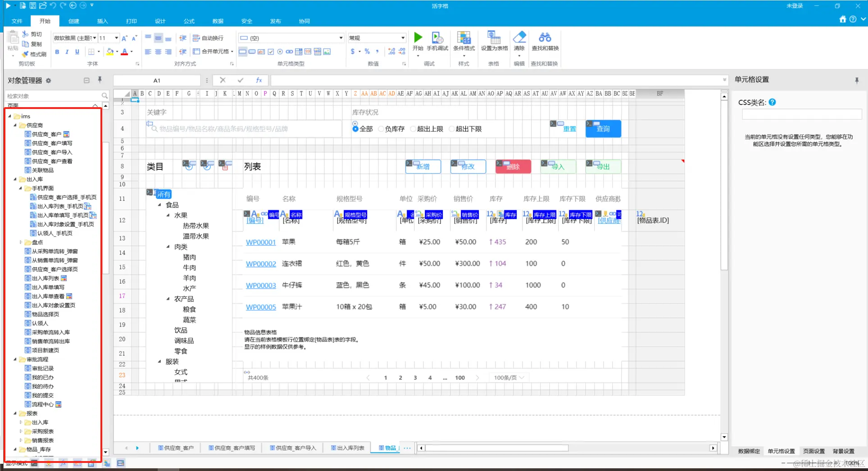
Task: Click the Cut (剪切) scissors icon
Action: point(25,34)
